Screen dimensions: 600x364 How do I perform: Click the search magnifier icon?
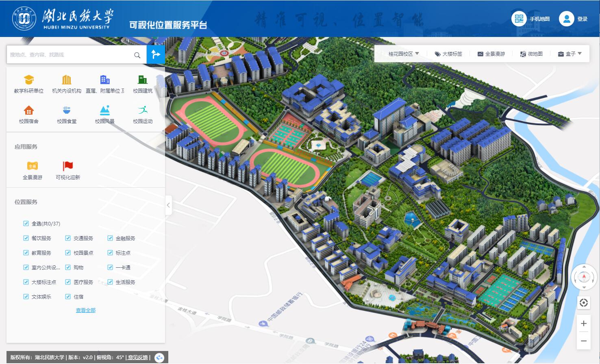[137, 55]
